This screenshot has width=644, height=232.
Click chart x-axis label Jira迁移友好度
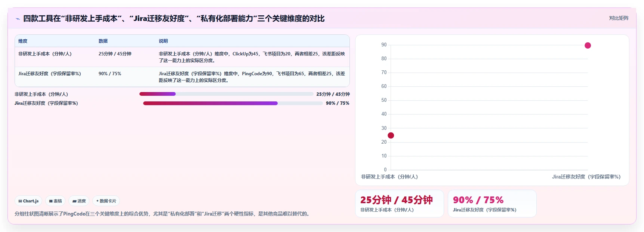(x=586, y=177)
